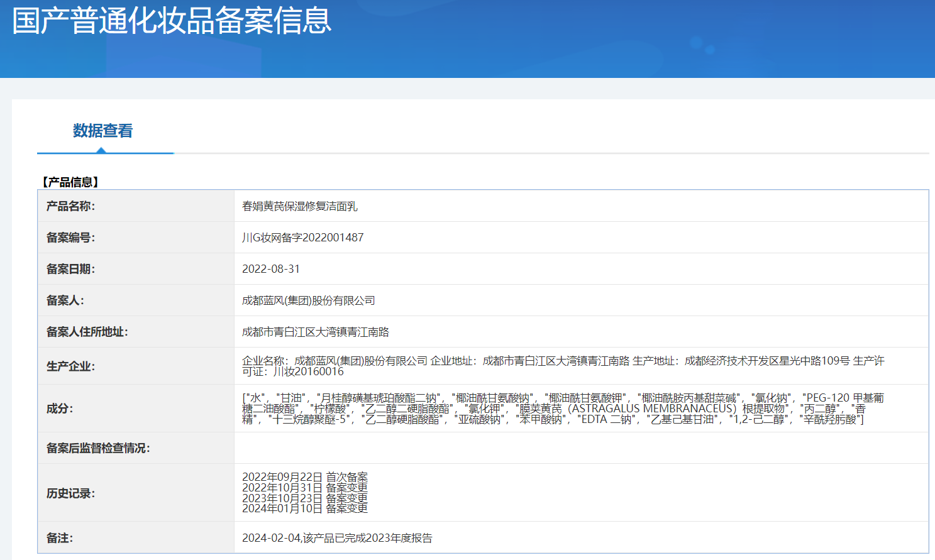This screenshot has width=935, height=560.
Task: Click the 备案编号 label
Action: click(x=70, y=238)
